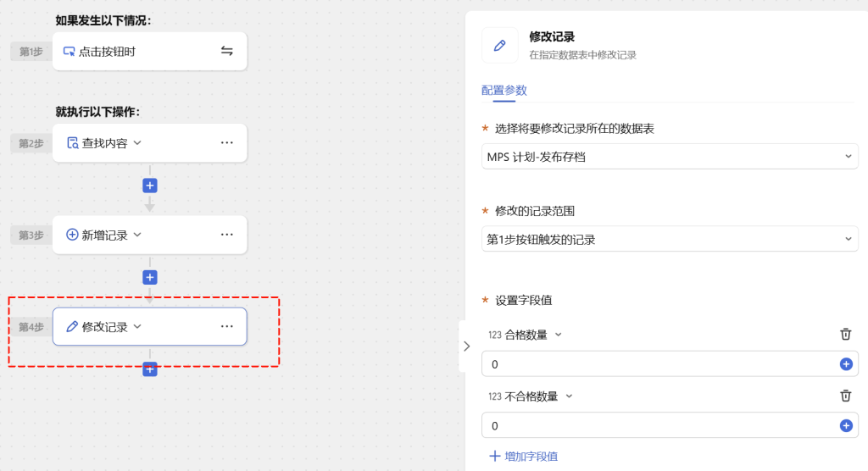Screen dimensions: 868x471
Task: Select the 点击按钮时 trigger card
Action: click(149, 51)
